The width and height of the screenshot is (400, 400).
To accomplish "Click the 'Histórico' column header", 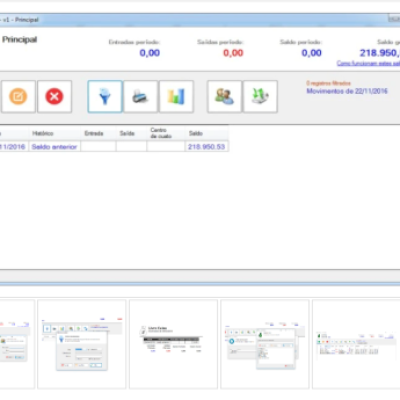I will point(55,133).
